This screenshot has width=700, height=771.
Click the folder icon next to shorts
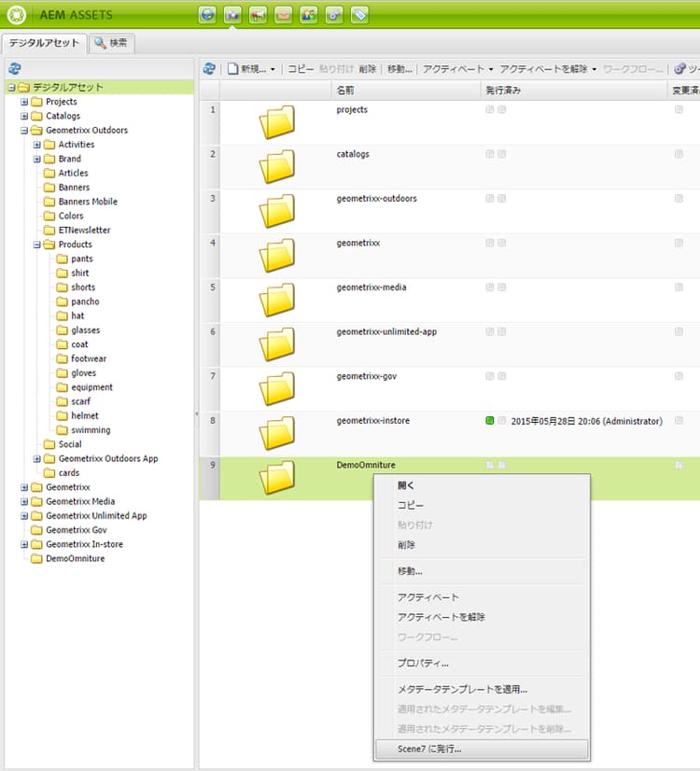click(62, 287)
